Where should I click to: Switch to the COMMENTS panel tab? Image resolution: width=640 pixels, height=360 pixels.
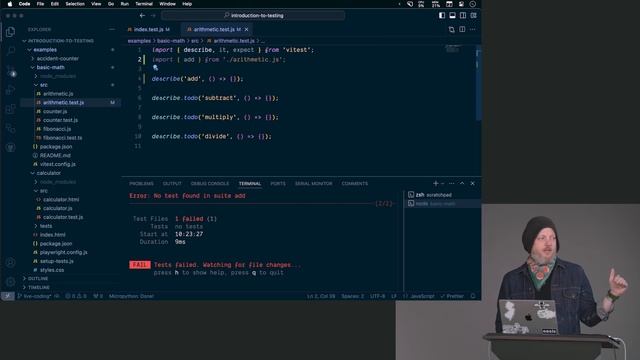pos(355,184)
